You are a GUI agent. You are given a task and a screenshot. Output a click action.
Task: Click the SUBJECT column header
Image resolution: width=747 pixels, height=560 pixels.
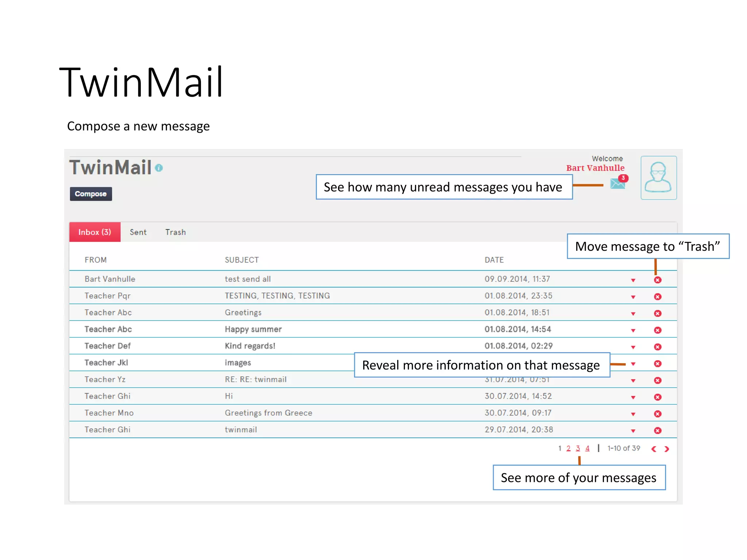point(242,260)
